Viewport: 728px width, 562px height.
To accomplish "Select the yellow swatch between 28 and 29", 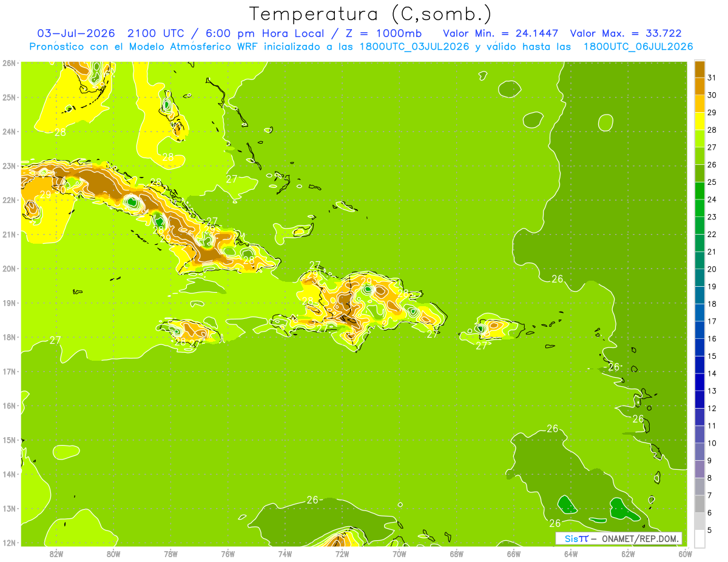I will pos(699,121).
